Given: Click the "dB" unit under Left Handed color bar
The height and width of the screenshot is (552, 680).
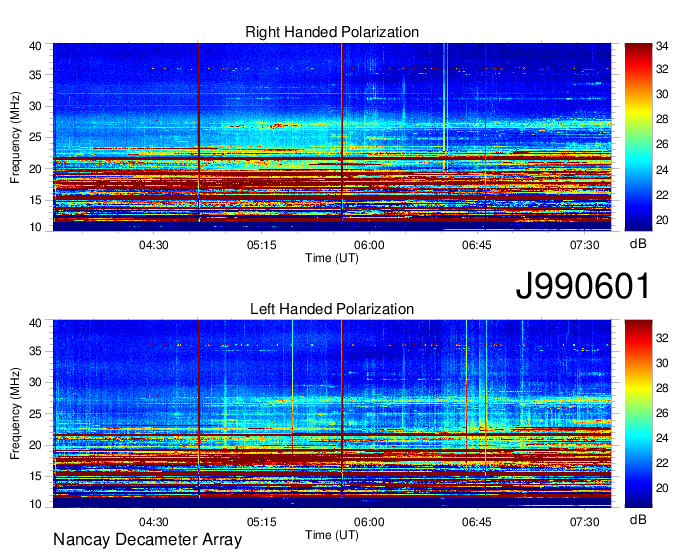Looking at the screenshot, I should [x=638, y=519].
